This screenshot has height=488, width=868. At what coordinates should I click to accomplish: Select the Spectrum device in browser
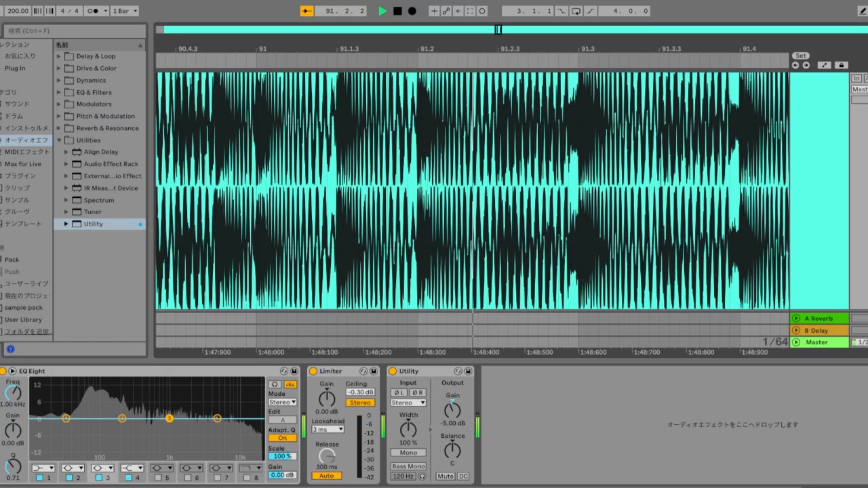click(x=99, y=200)
